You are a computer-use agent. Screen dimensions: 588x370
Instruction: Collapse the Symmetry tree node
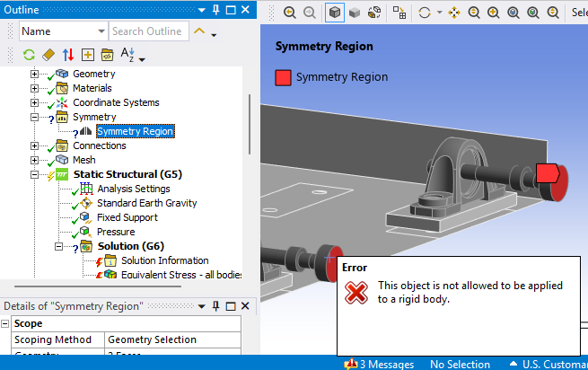tap(34, 117)
